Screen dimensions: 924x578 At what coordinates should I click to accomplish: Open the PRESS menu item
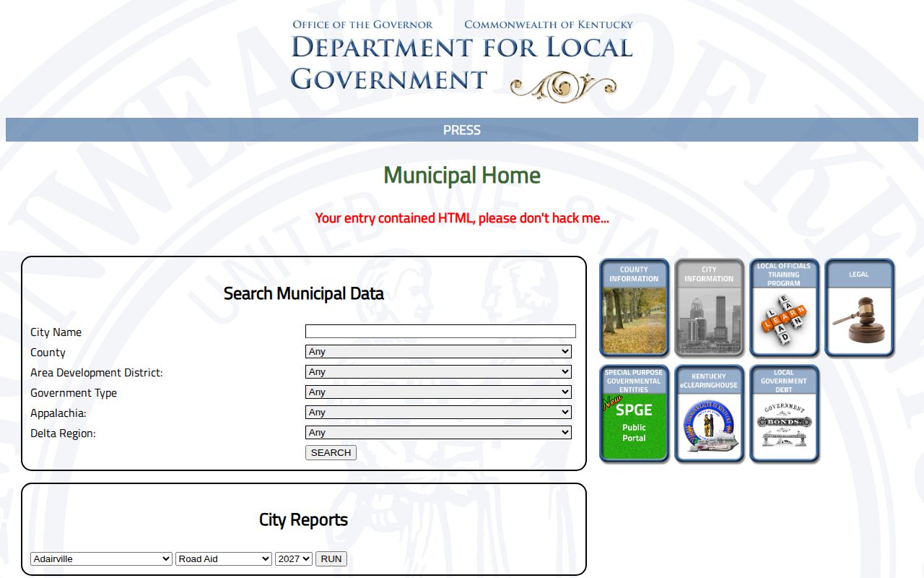[x=462, y=130]
